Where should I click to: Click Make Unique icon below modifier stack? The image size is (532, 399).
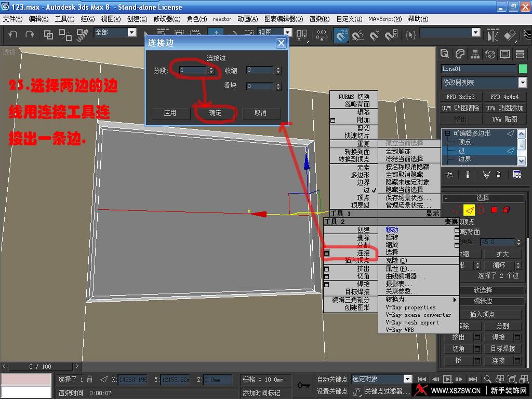[x=486, y=175]
